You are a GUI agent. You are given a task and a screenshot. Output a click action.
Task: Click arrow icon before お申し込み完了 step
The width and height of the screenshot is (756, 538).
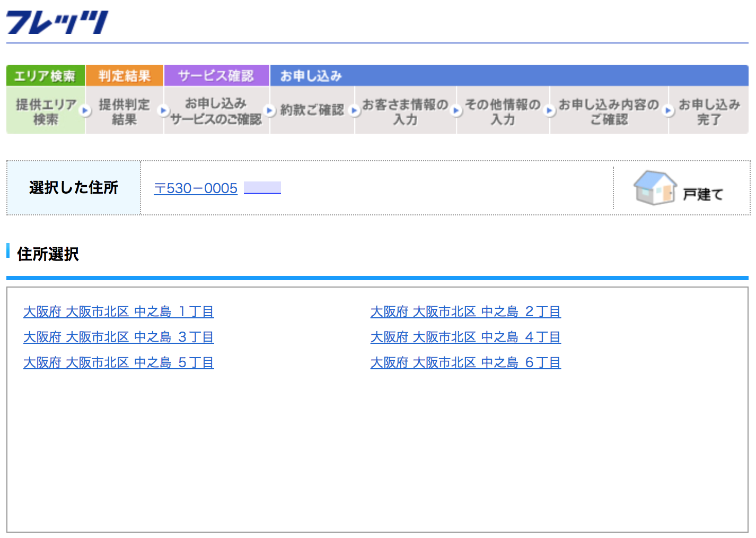pyautogui.click(x=669, y=110)
